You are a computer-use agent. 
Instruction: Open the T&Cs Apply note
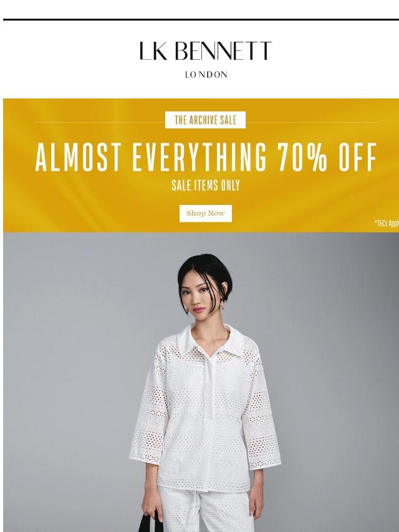pos(387,223)
